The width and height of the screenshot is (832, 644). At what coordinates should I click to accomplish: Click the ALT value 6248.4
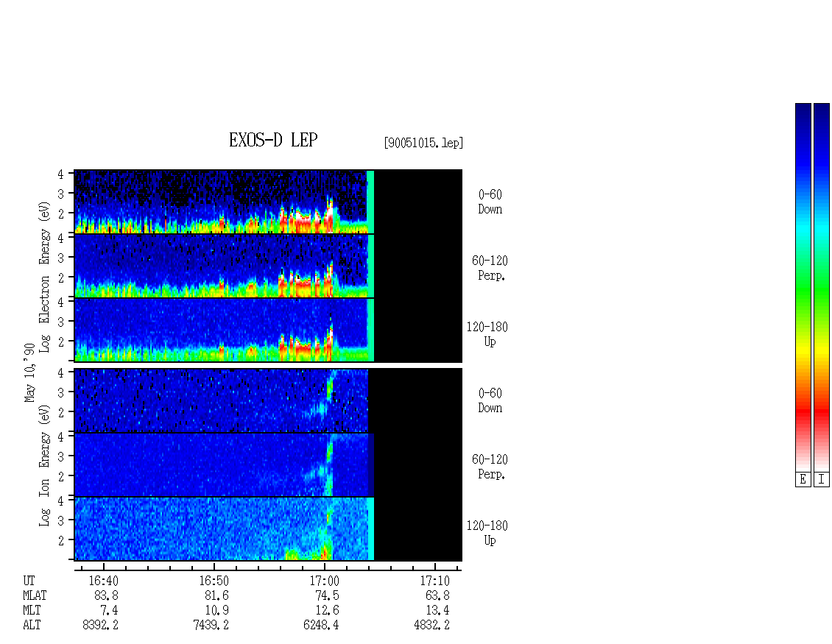[321, 625]
